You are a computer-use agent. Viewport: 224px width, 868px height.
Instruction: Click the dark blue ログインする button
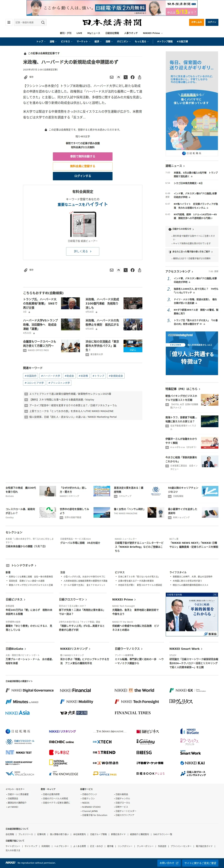(82, 176)
